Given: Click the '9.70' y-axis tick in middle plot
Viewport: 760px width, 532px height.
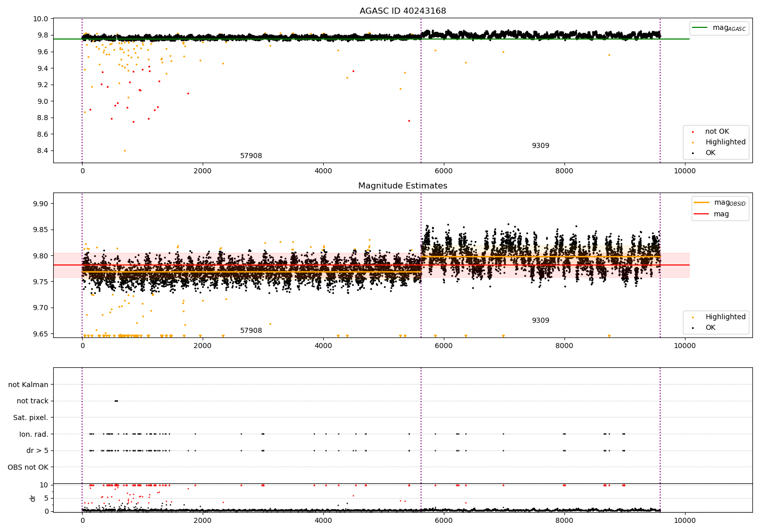Looking at the screenshot, I should point(42,308).
